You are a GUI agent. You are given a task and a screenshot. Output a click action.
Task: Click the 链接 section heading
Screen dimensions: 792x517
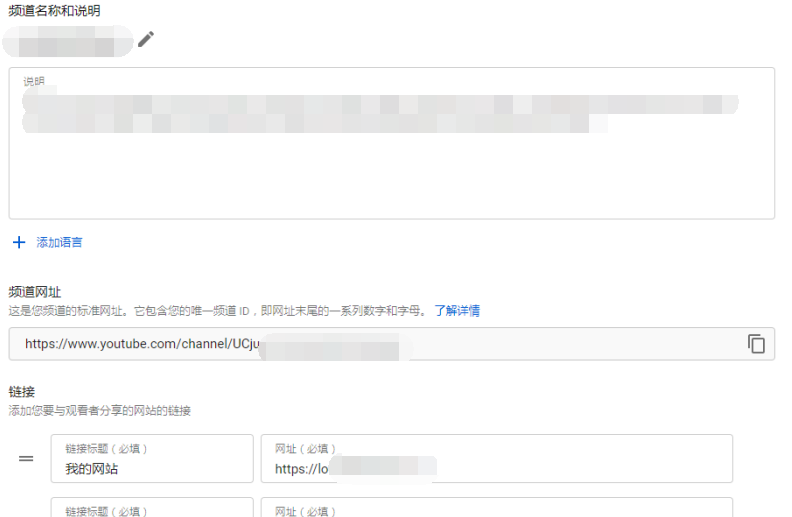point(22,392)
